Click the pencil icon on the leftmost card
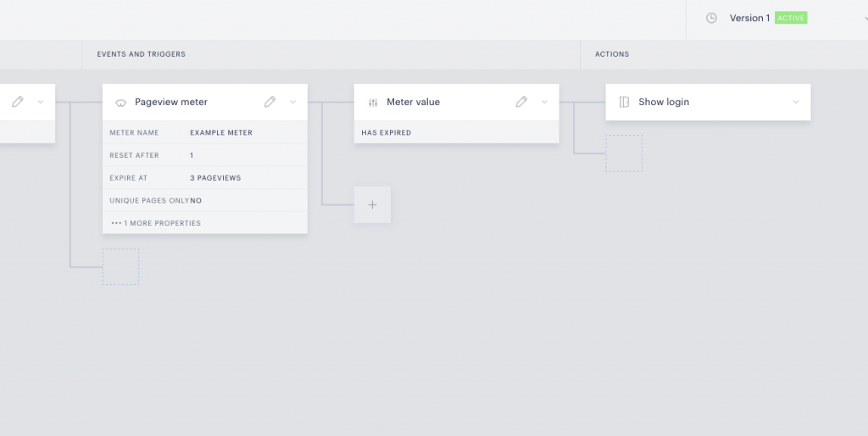Image resolution: width=868 pixels, height=436 pixels. tap(18, 102)
